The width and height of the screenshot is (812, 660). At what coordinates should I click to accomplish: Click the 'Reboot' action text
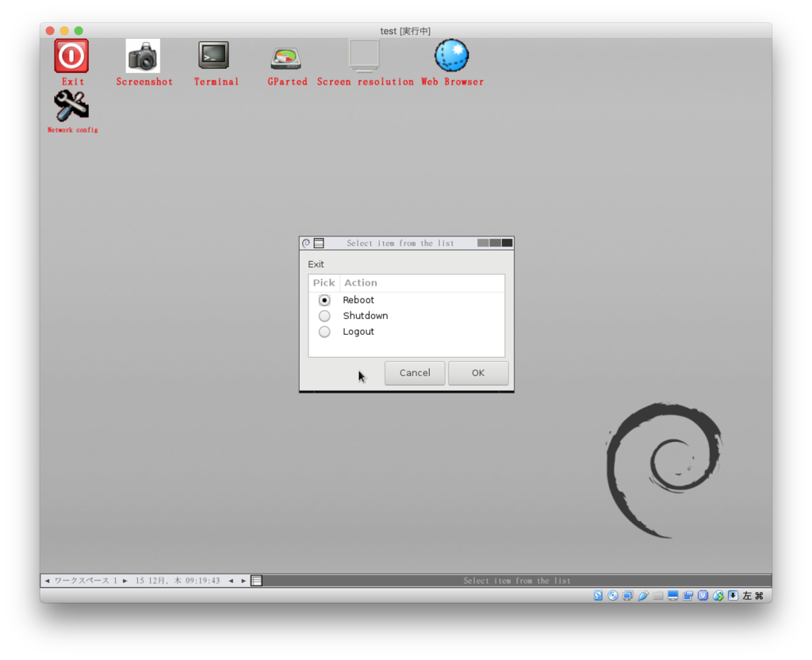(x=358, y=300)
